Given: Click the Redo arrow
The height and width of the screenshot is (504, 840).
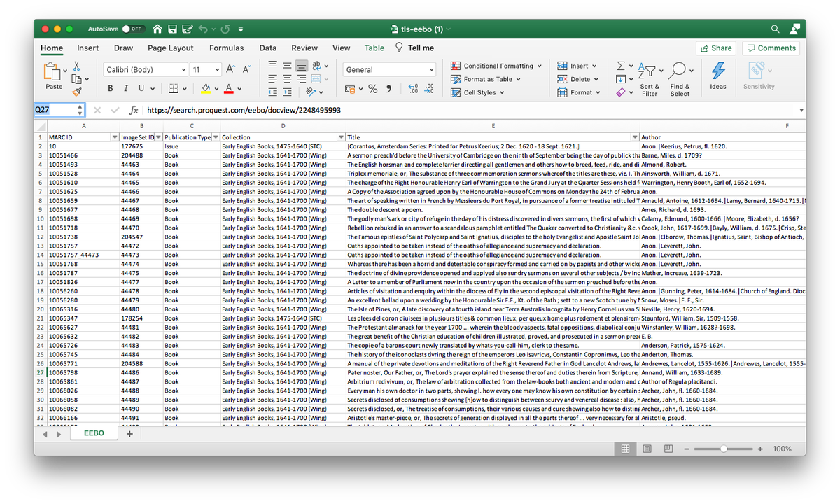Looking at the screenshot, I should (225, 29).
